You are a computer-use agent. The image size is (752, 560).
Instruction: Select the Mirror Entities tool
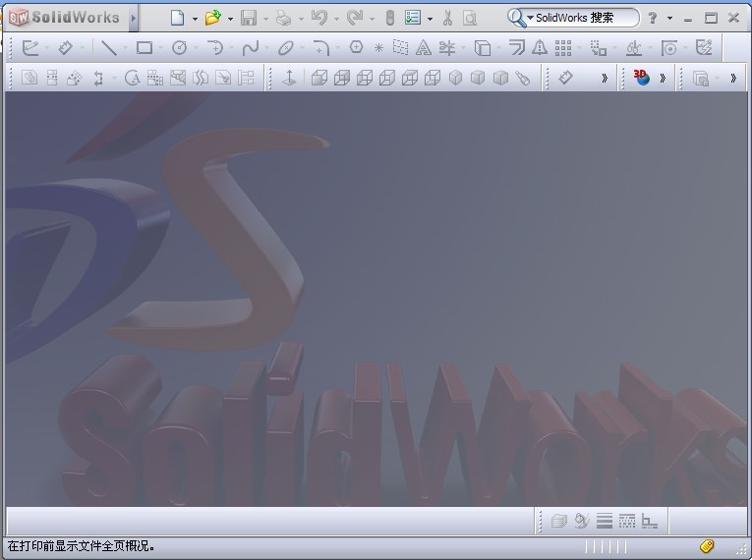540,48
